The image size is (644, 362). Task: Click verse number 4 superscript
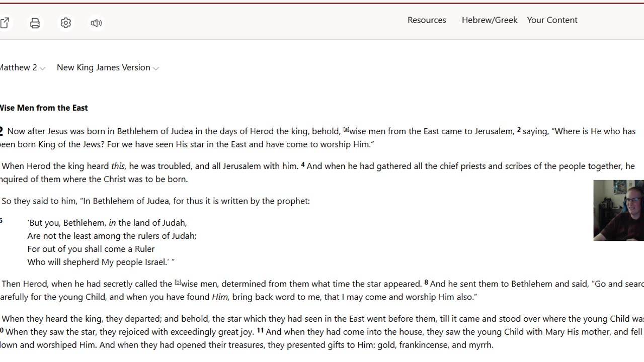(302, 164)
